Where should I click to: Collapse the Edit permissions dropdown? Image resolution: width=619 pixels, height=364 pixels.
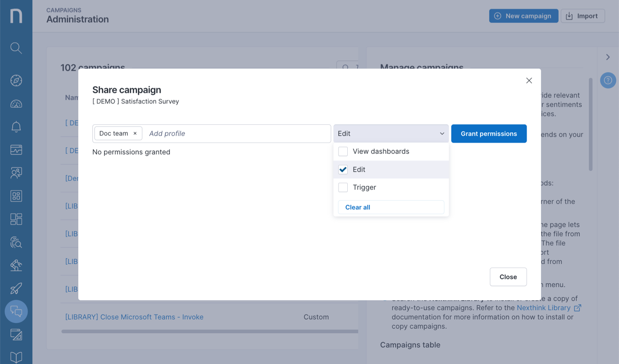(442, 133)
